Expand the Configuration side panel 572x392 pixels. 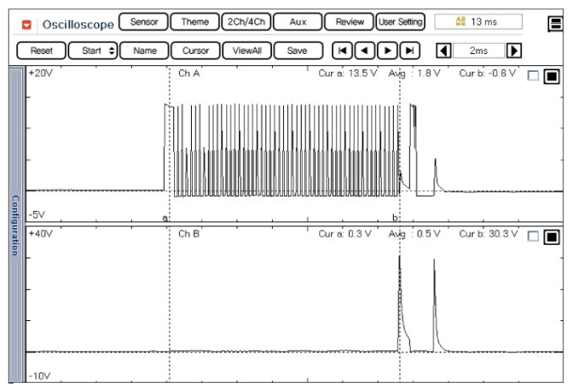pos(14,225)
